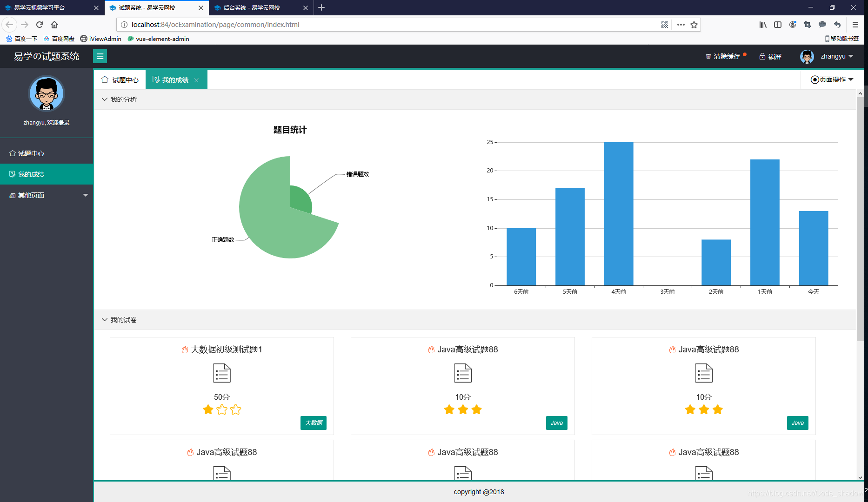Click the 今天 bar in the bar chart
The image size is (868, 502).
814,248
